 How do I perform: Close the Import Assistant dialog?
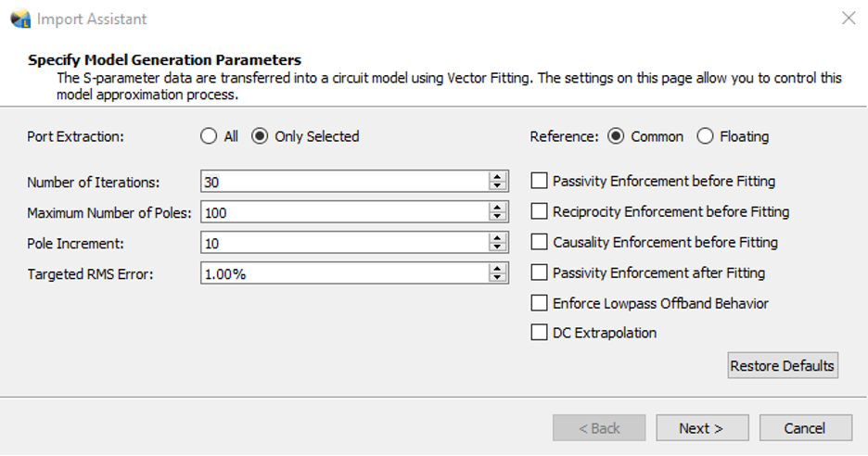(x=848, y=19)
